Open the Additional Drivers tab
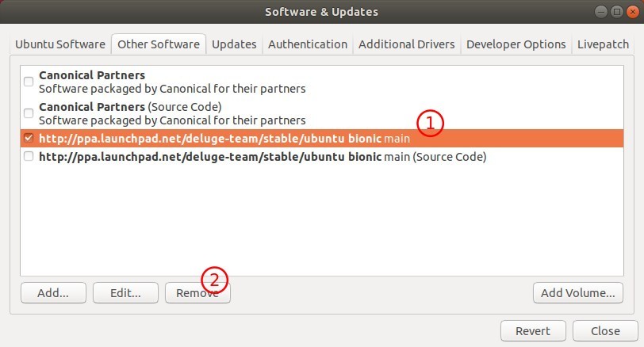The image size is (644, 347). (x=407, y=44)
